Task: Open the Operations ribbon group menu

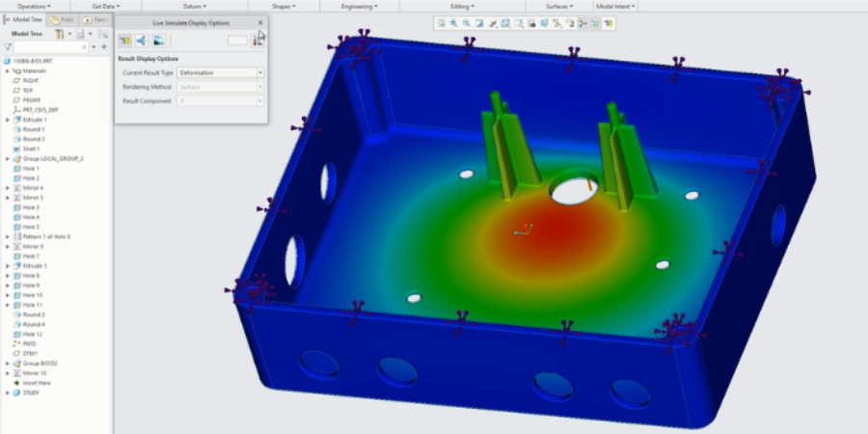Action: click(36, 6)
